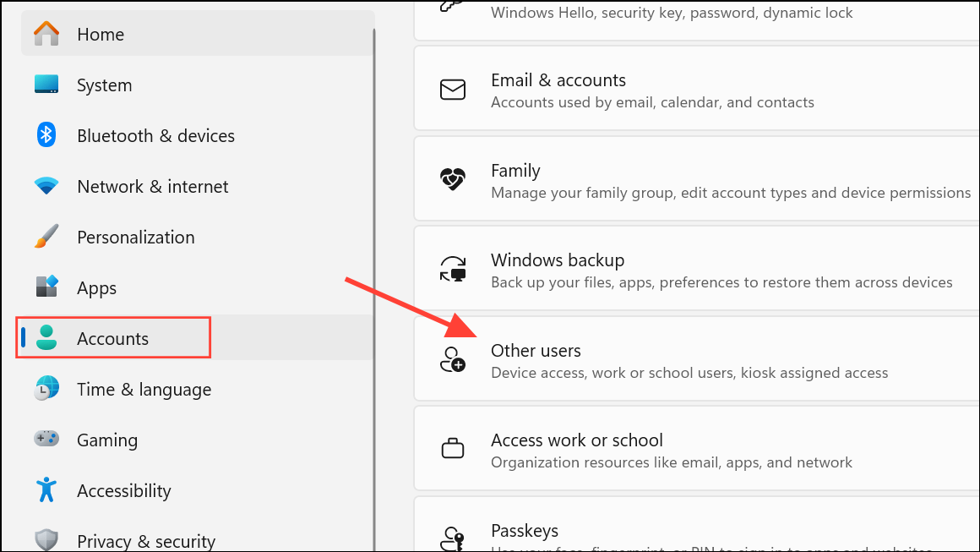Click the Other users add-person icon
This screenshot has width=980, height=552.
pyautogui.click(x=453, y=359)
